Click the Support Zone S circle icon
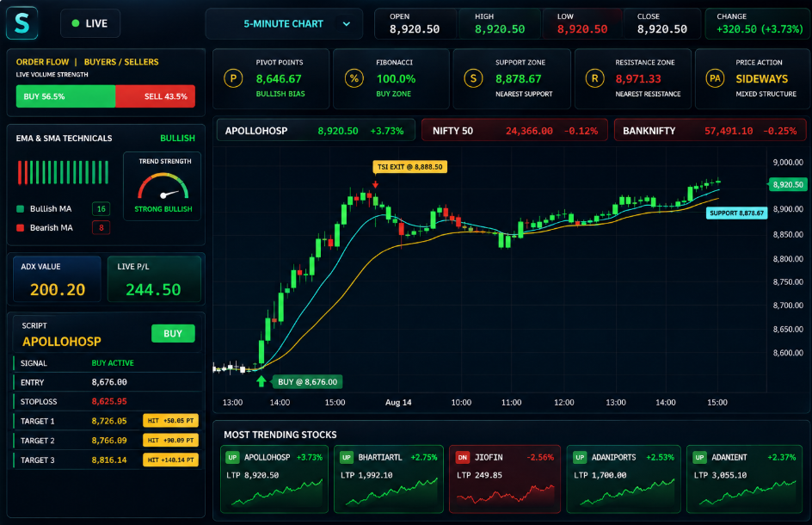 (473, 79)
